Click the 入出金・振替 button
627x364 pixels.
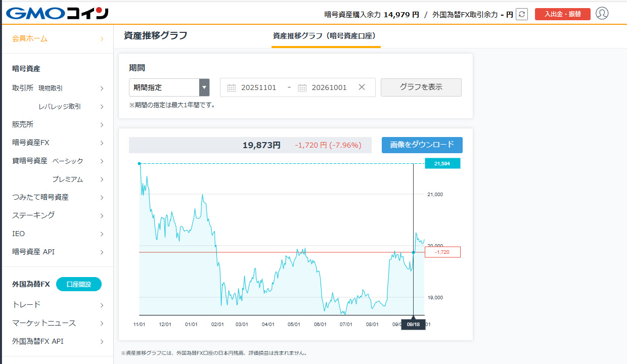(563, 14)
